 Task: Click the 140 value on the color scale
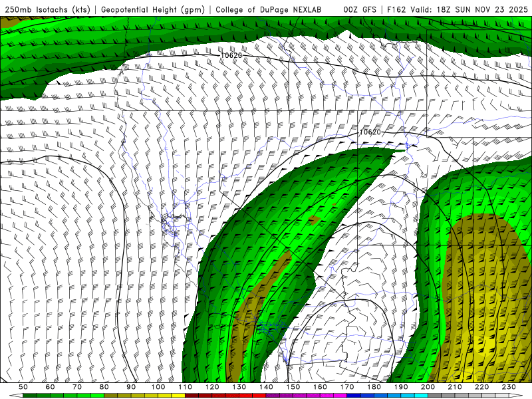(x=266, y=387)
